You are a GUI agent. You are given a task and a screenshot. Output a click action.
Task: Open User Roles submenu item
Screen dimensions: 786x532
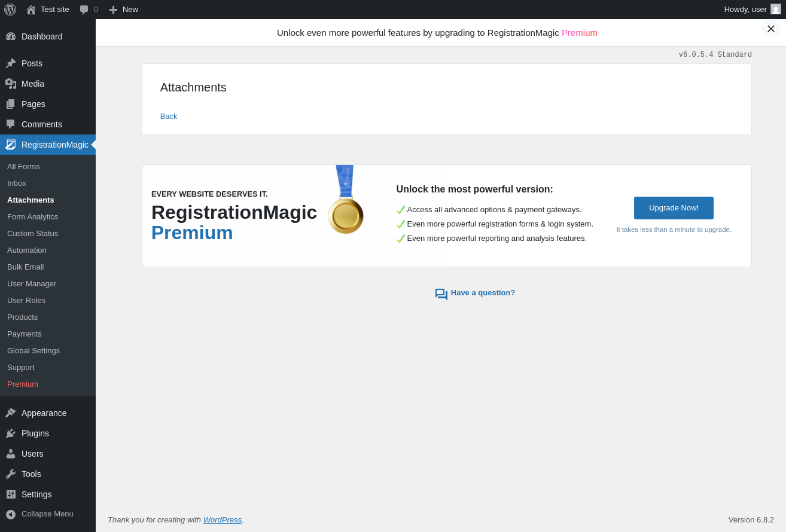tap(26, 301)
